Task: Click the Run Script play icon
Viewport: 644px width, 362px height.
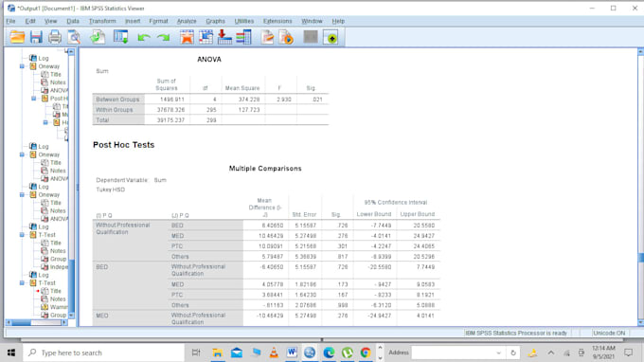Action: coord(286,37)
